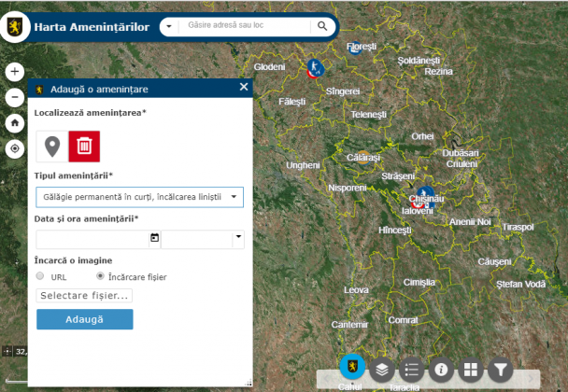The height and width of the screenshot is (392, 568).
Task: Open the legend list widget
Action: tap(411, 370)
